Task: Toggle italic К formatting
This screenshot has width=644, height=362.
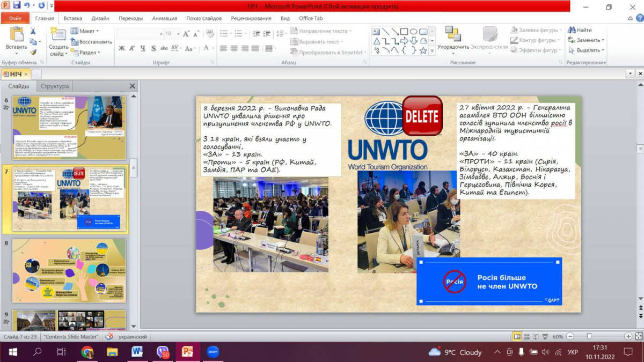Action: (x=132, y=48)
